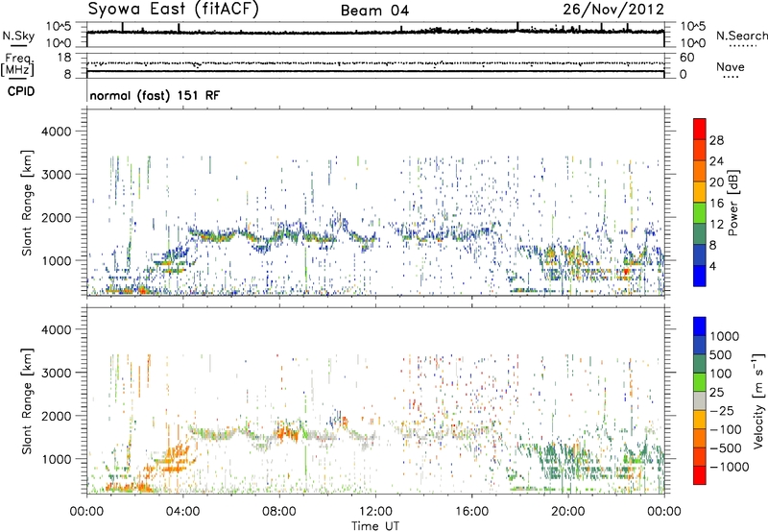Image resolution: width=768 pixels, height=532 pixels.
Task: Click the 1000 tick on velocity scale
Action: [724, 336]
